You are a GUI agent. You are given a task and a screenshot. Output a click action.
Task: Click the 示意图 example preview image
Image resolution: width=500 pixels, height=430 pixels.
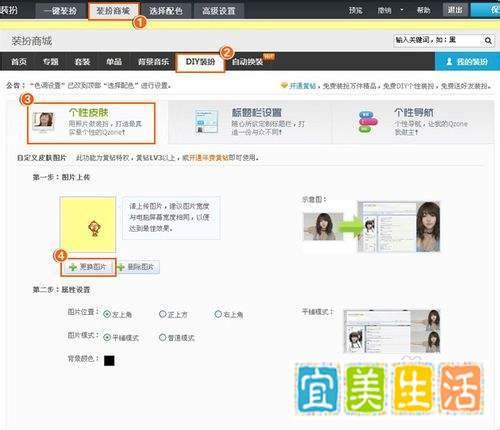click(371, 227)
